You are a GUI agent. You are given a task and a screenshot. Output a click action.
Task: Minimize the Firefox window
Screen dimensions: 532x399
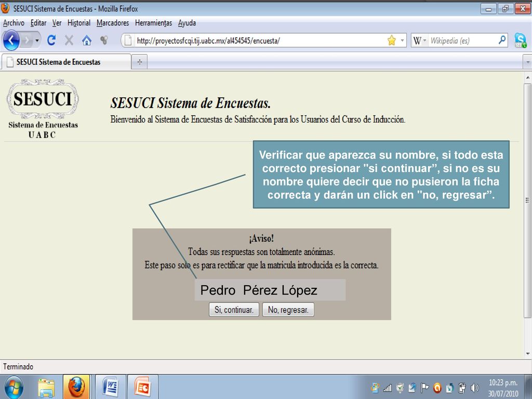(488, 9)
